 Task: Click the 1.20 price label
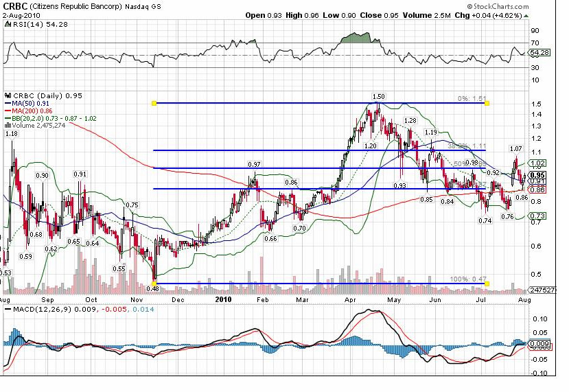[371, 146]
